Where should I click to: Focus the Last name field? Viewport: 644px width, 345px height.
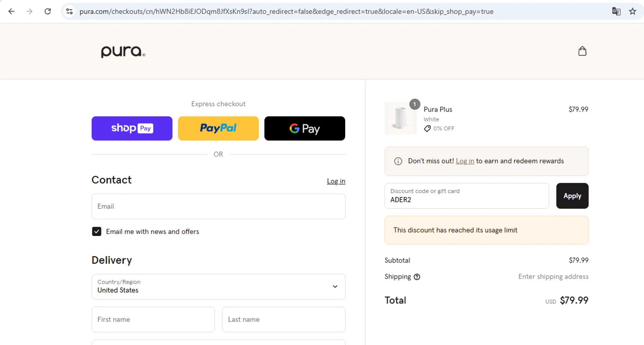(x=284, y=319)
